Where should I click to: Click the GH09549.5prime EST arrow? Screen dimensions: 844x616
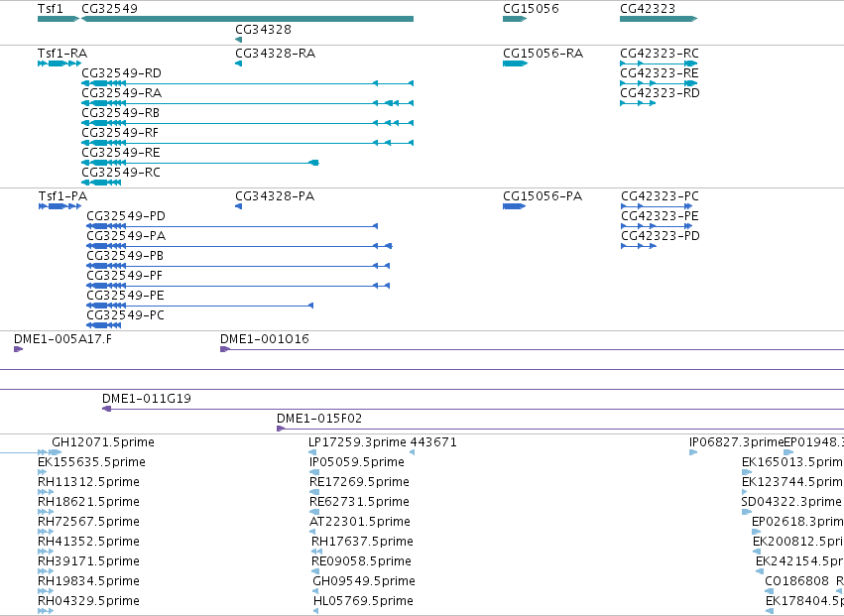314,591
